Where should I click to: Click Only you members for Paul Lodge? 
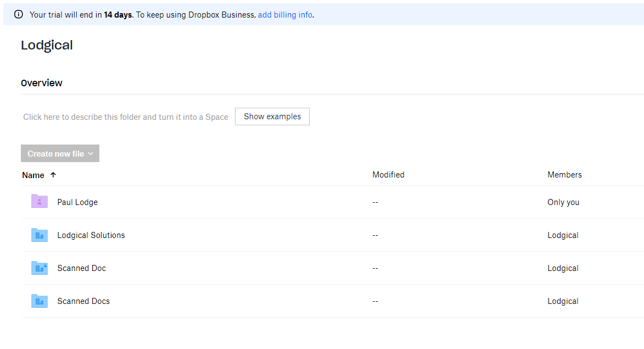coord(563,202)
